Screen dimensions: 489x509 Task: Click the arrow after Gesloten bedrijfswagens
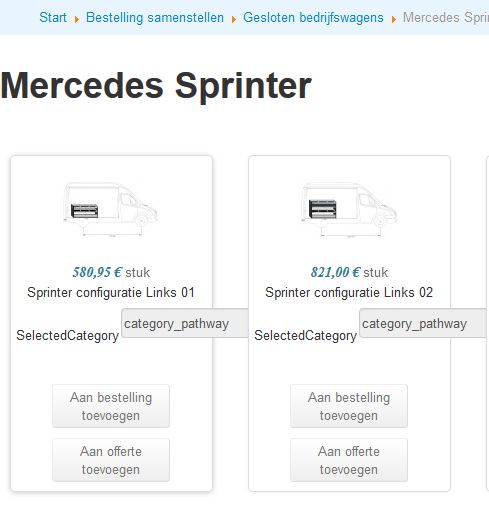click(394, 19)
